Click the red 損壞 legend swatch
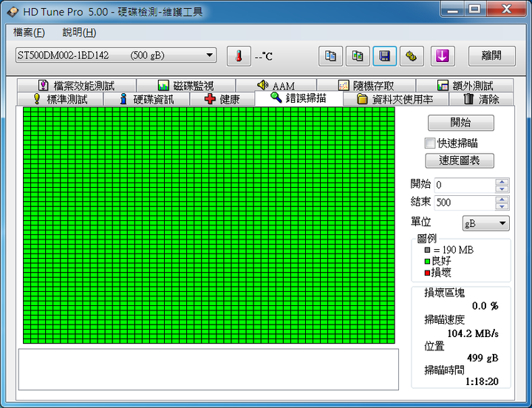This screenshot has width=532, height=408. pos(427,273)
